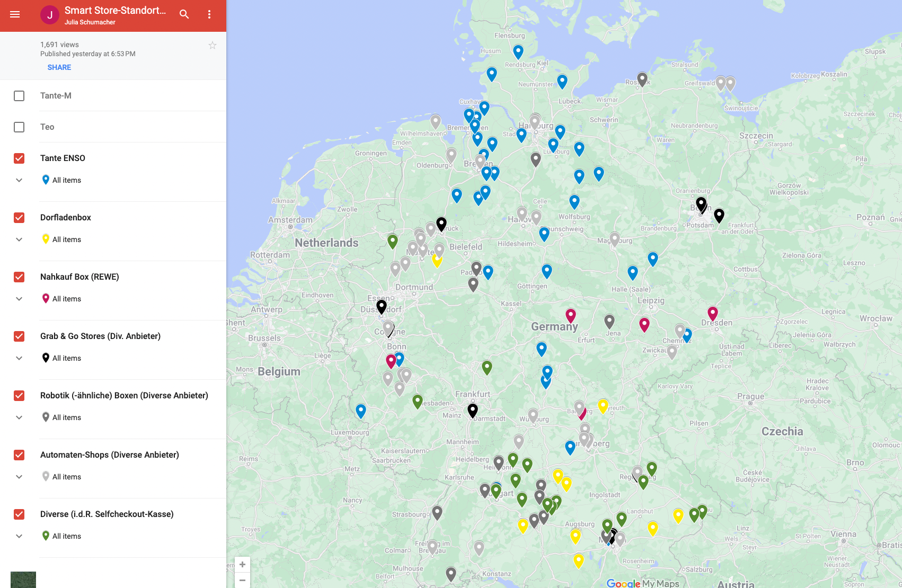
Task: Expand Robotik Boxen items chevron
Action: pos(19,417)
